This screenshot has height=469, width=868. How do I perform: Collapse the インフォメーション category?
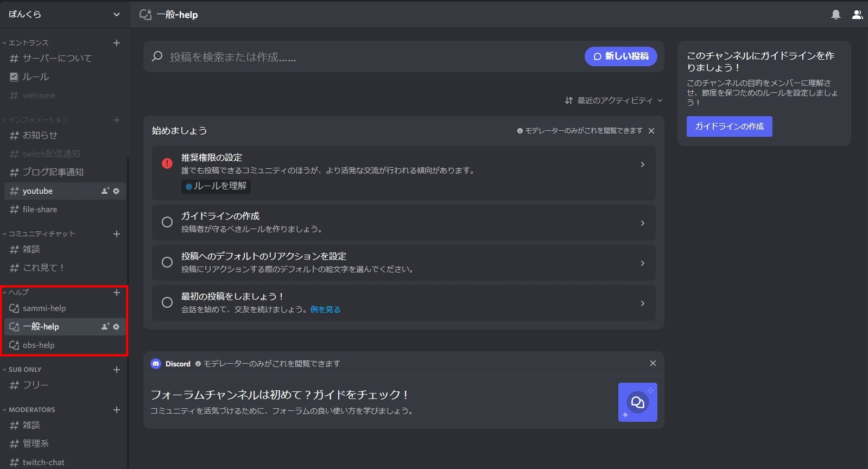click(35, 120)
